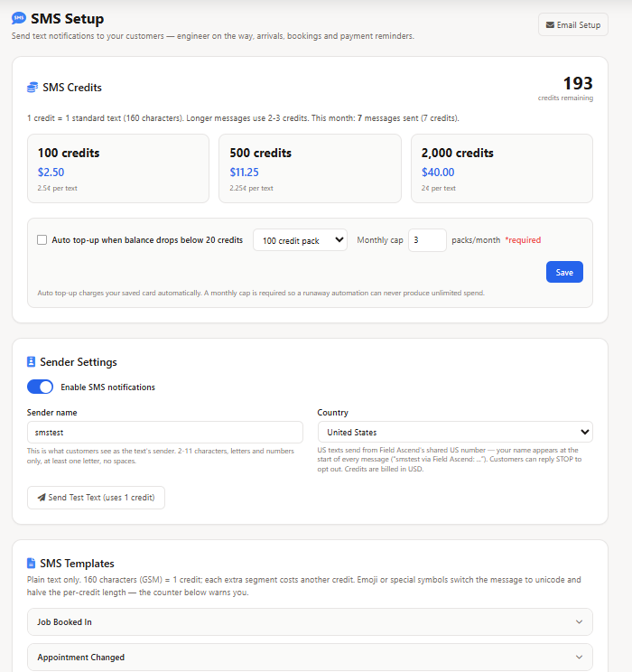Open the Country dropdown
This screenshot has width=632, height=672.
(455, 432)
